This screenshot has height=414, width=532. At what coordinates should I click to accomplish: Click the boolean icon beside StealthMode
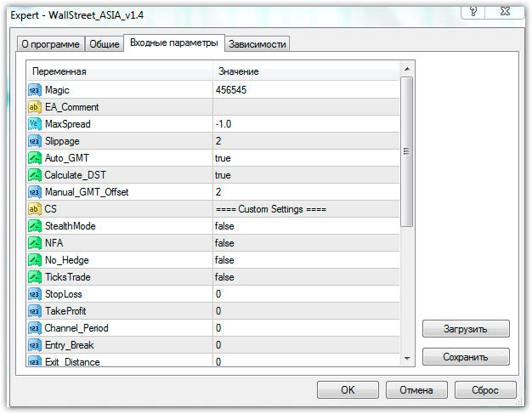[35, 226]
